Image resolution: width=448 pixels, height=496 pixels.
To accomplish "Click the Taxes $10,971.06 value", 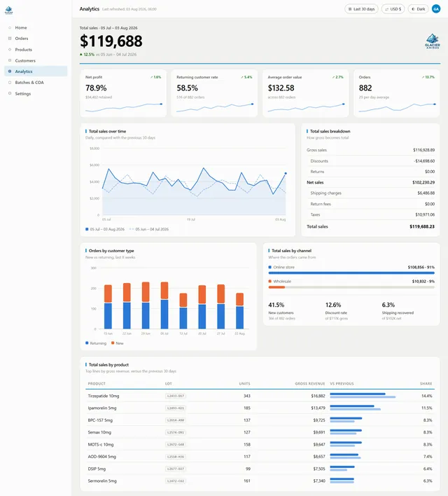I will [x=425, y=214].
